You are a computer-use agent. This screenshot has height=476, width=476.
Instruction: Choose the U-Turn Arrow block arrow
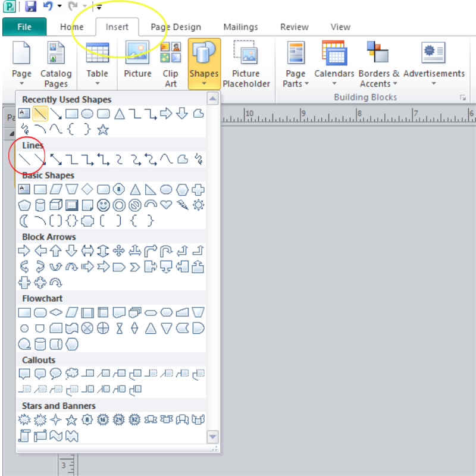coord(167,251)
